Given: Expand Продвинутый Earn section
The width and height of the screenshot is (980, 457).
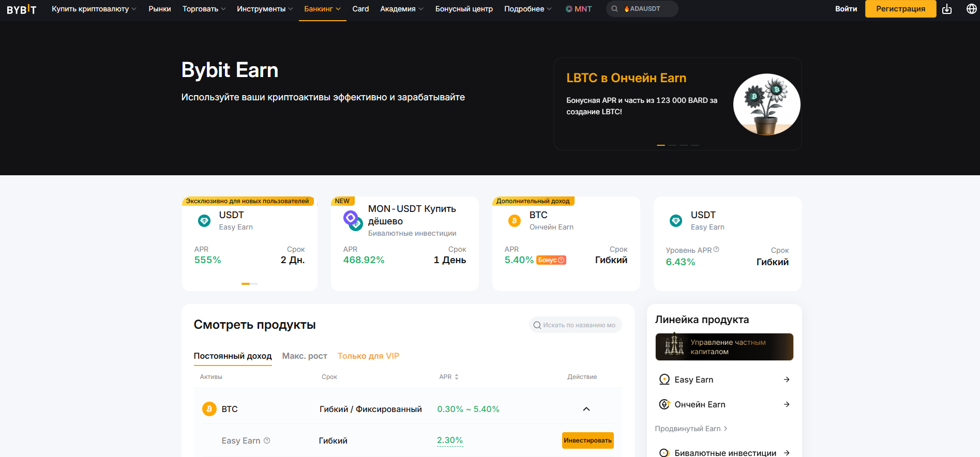Looking at the screenshot, I should [691, 429].
